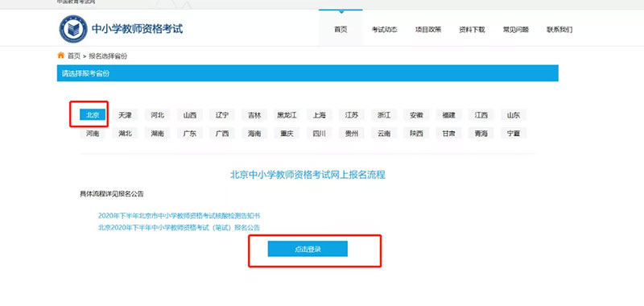Choose 四川 from province list
644x306 pixels.
[x=319, y=133]
